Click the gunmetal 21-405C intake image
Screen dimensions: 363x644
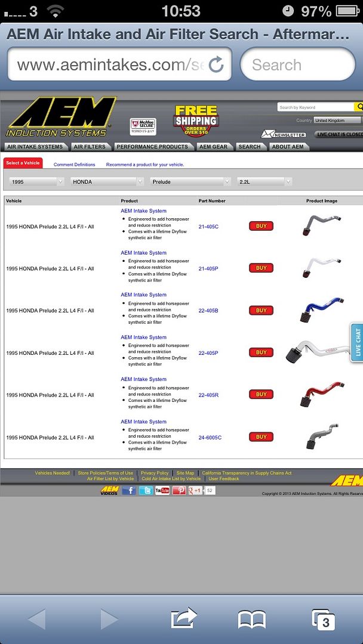[x=321, y=225]
